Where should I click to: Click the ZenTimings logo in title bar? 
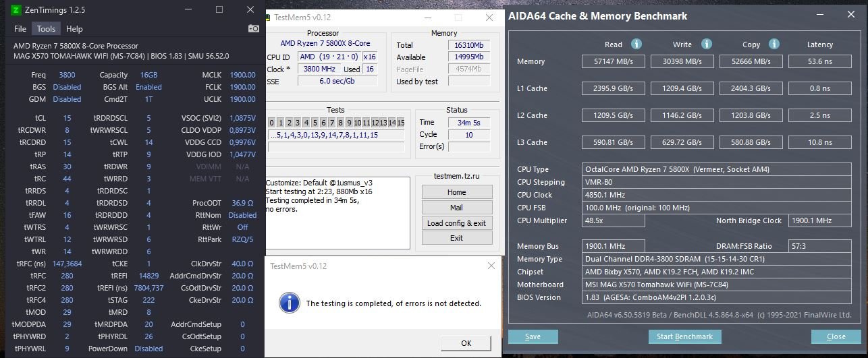pos(17,10)
